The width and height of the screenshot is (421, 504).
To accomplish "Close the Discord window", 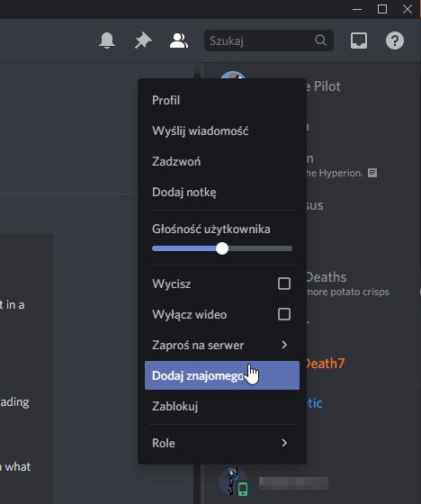I will tap(408, 9).
